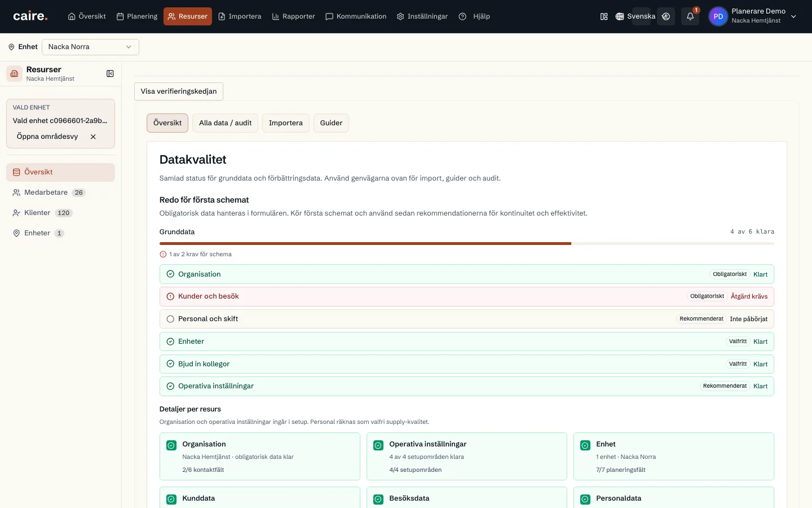The width and height of the screenshot is (812, 508).
Task: Open the Personal och skift row
Action: [x=467, y=319]
